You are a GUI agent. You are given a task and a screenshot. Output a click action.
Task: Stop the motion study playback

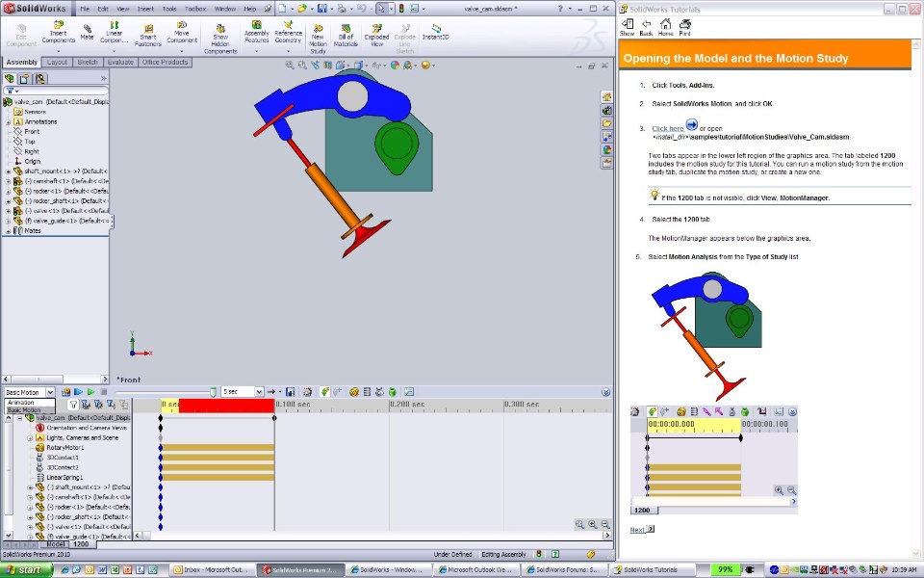(104, 392)
